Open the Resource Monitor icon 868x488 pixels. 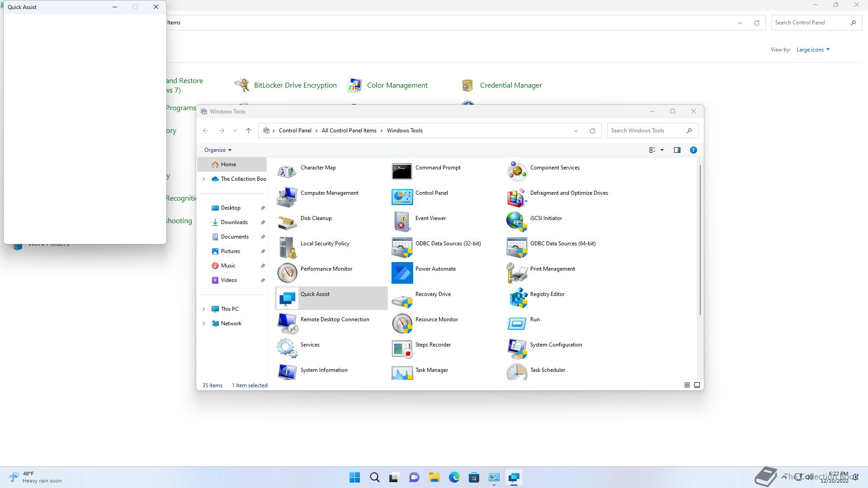click(x=402, y=324)
